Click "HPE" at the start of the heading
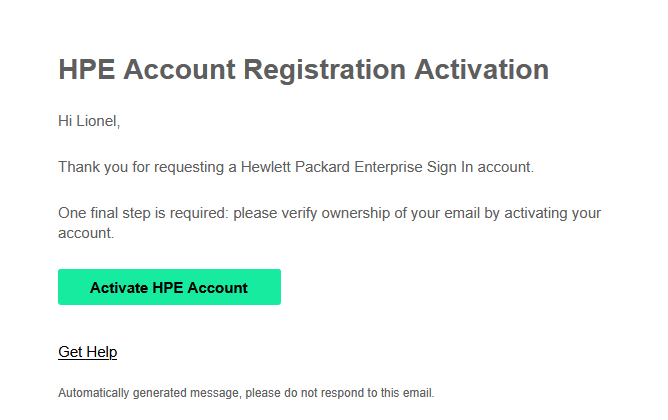 tap(86, 70)
